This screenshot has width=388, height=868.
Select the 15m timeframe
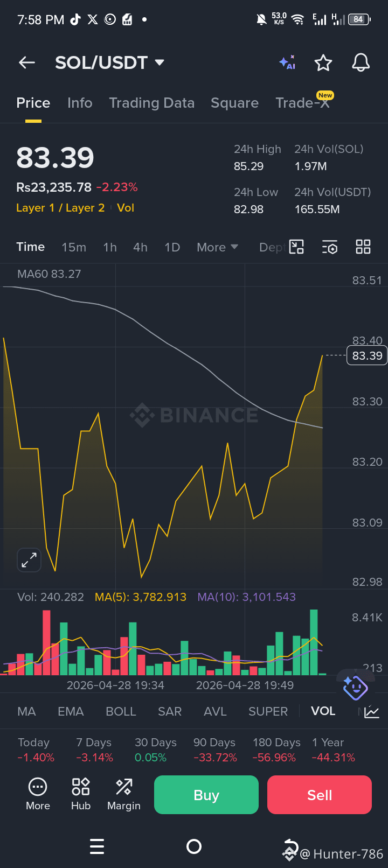(x=74, y=247)
